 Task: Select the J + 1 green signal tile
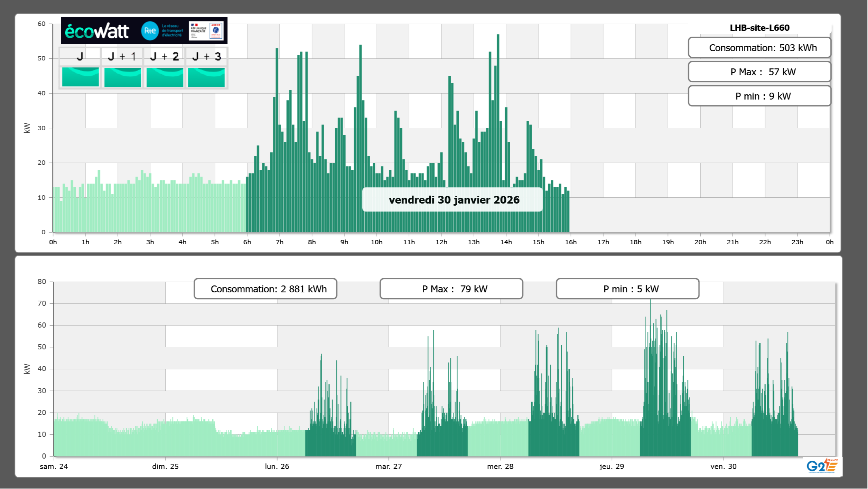[122, 77]
